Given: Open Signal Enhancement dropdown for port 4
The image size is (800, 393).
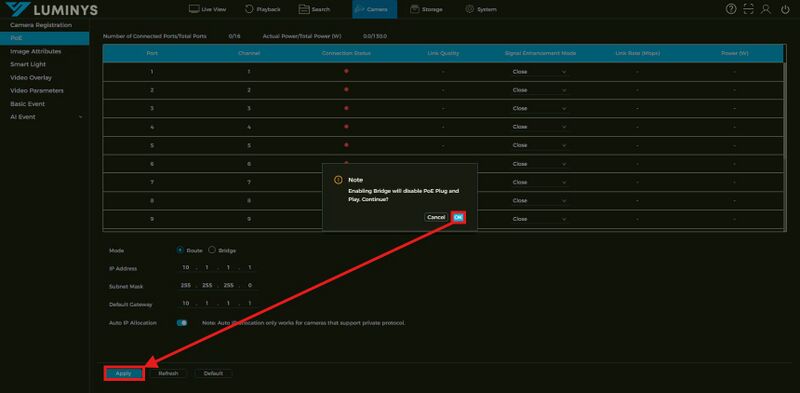Looking at the screenshot, I should tap(539, 127).
